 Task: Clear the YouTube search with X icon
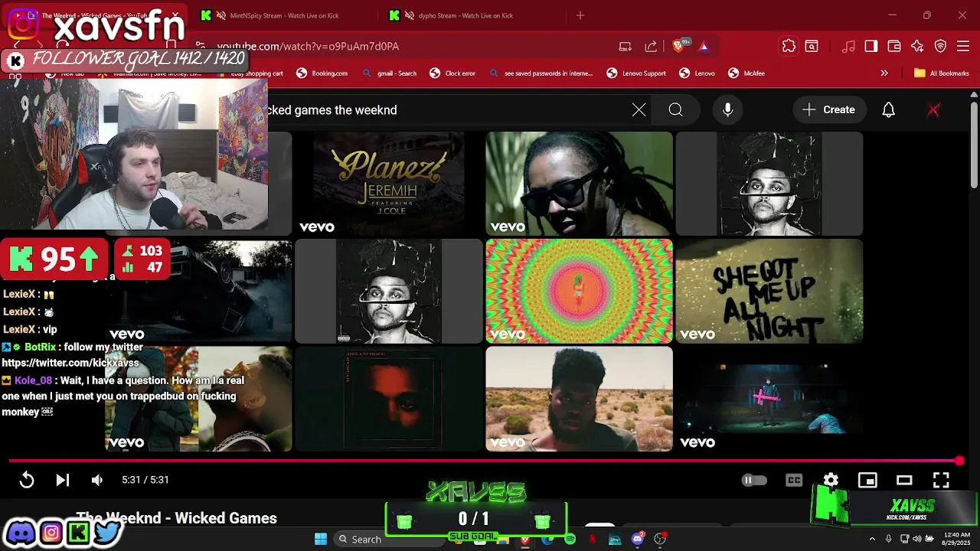[x=639, y=110]
